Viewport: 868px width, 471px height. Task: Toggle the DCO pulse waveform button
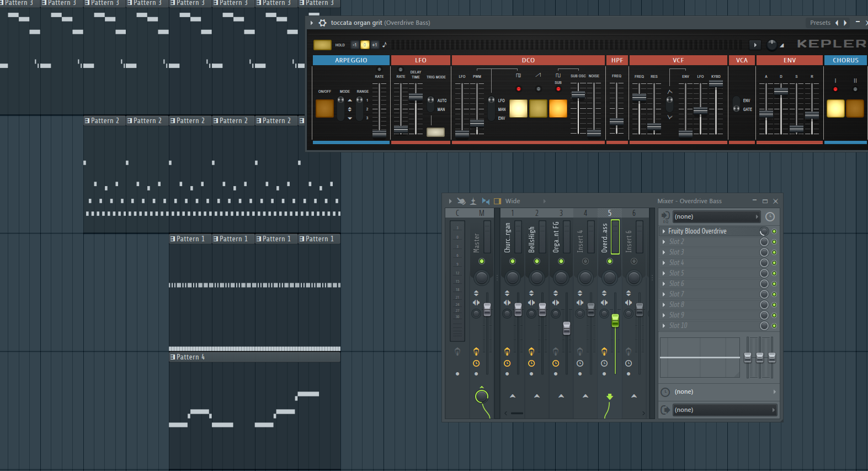518,108
